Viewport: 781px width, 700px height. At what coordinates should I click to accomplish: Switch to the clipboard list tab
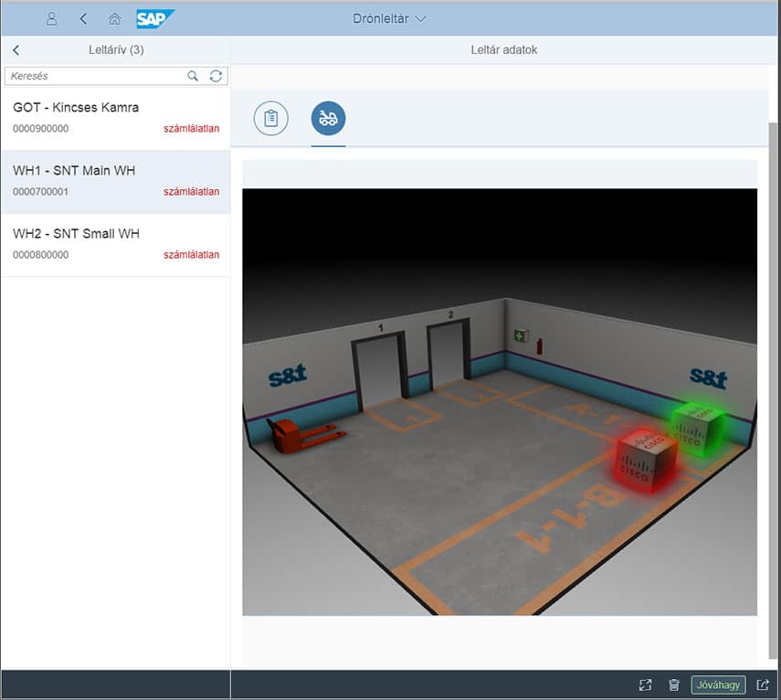click(x=271, y=118)
